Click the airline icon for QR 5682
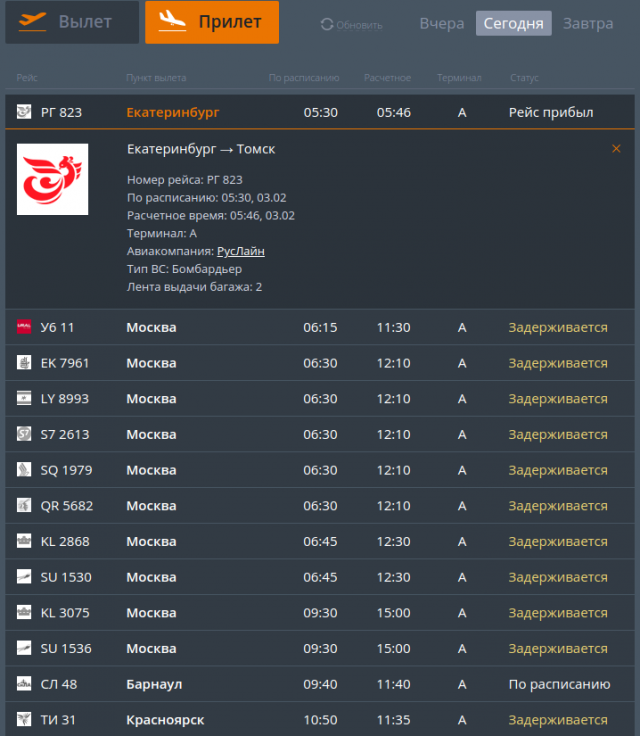The width and height of the screenshot is (640, 736). pyautogui.click(x=24, y=506)
